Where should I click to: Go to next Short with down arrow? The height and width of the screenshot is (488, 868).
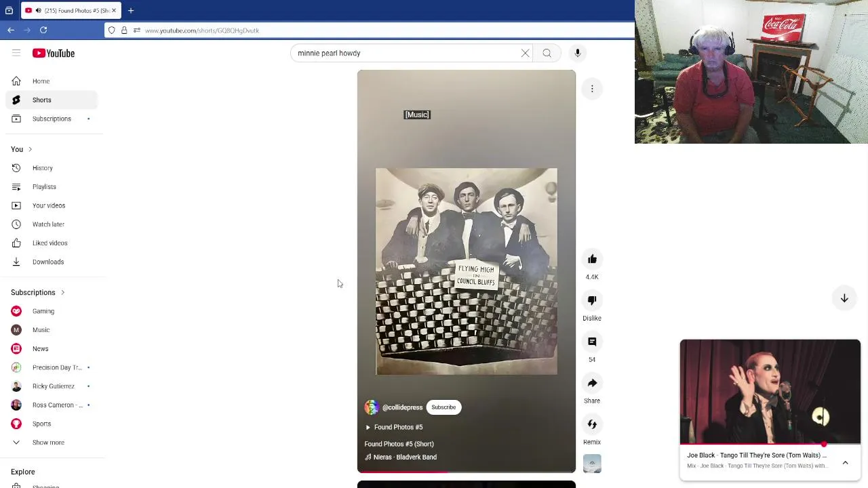click(844, 298)
